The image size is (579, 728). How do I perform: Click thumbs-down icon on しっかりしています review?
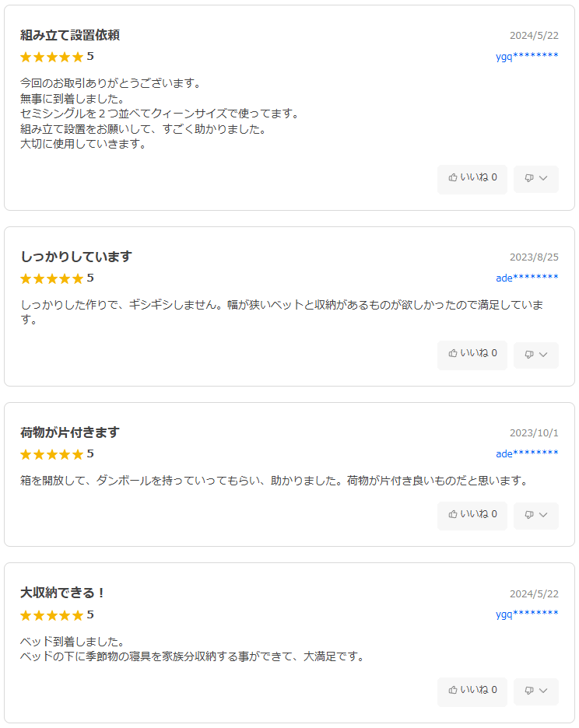529,354
